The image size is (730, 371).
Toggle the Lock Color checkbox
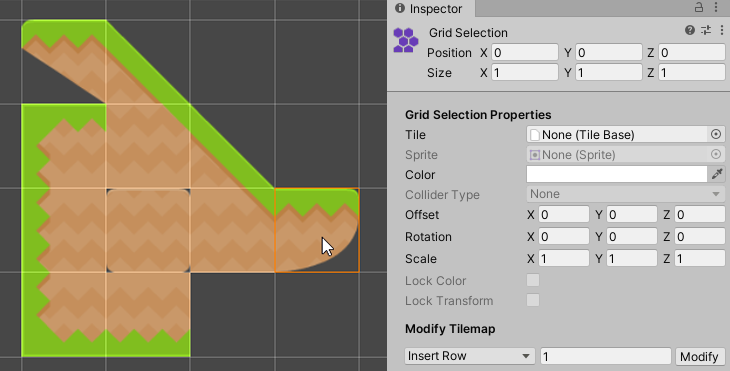[x=533, y=280]
